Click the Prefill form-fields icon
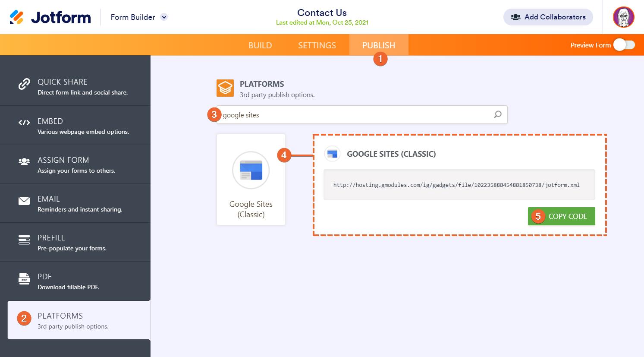The image size is (644, 357). point(24,240)
